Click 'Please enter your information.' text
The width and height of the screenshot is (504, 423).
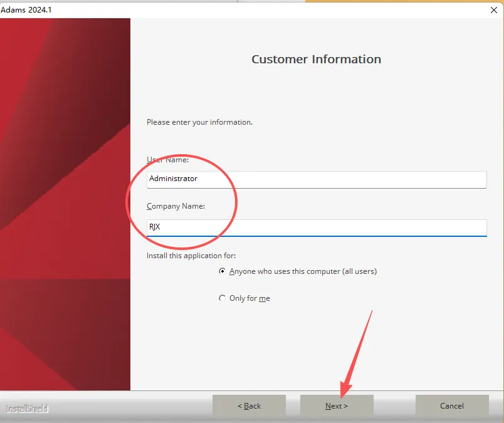click(199, 122)
